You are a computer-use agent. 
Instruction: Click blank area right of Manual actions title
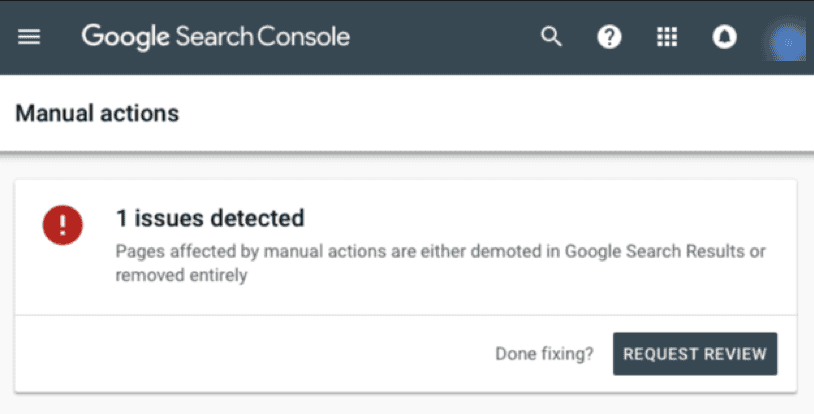click(500, 113)
